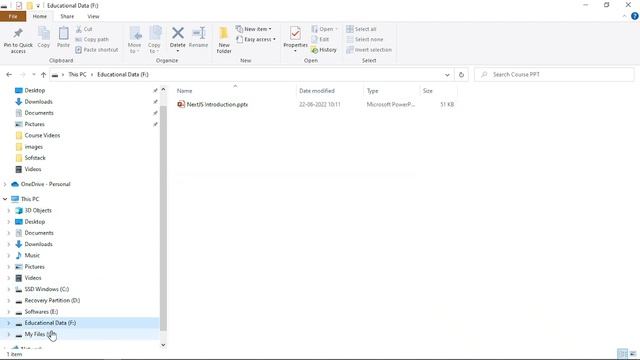Open Properties from the ribbon
Image resolution: width=640 pixels, height=360 pixels.
[295, 40]
